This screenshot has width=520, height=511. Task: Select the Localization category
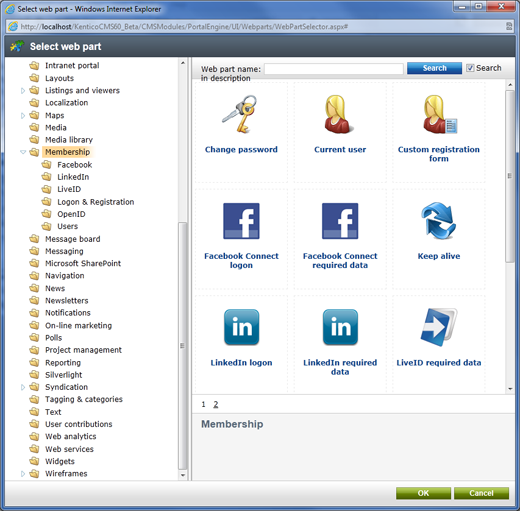click(67, 103)
